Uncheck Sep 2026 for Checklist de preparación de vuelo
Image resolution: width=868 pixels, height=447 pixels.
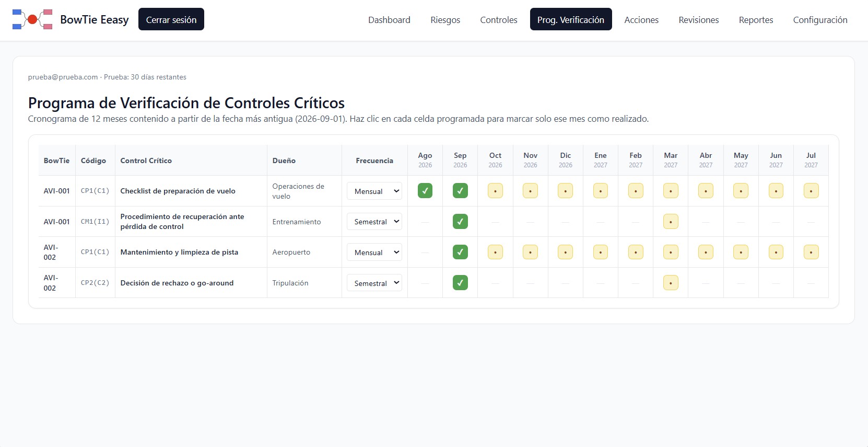(460, 191)
